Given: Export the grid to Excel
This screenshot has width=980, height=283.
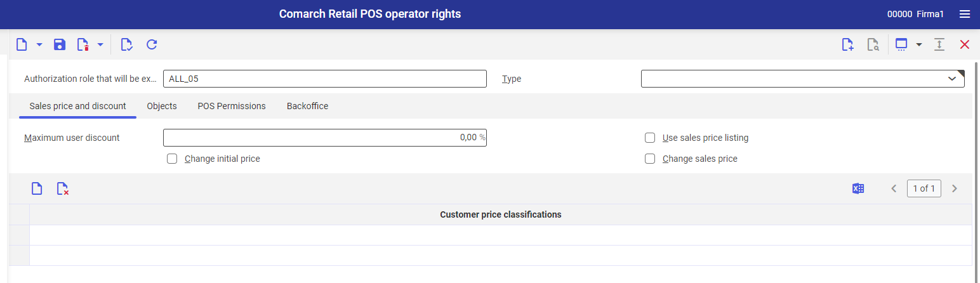Looking at the screenshot, I should pos(858,188).
